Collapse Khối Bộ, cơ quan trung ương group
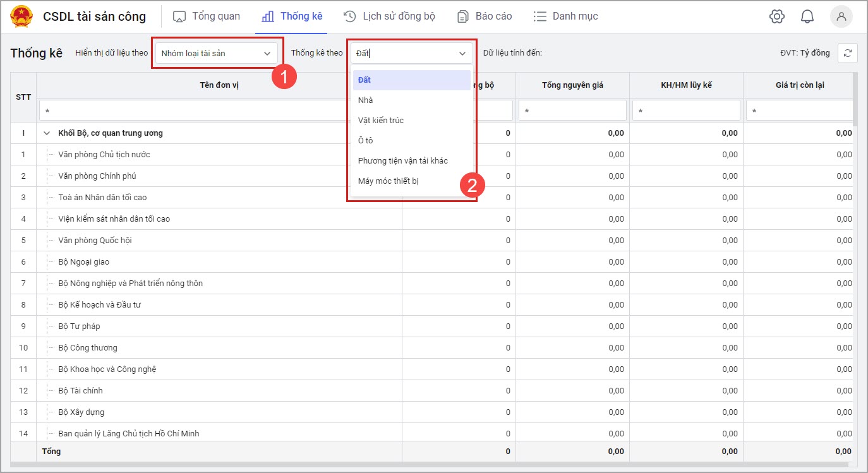Image resolution: width=868 pixels, height=473 pixels. pos(46,133)
